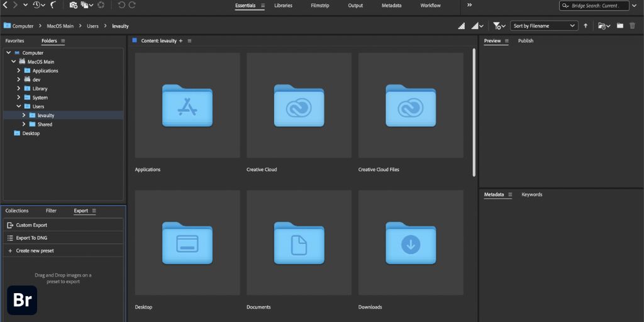Open the Export panel menu icon

pos(94,211)
